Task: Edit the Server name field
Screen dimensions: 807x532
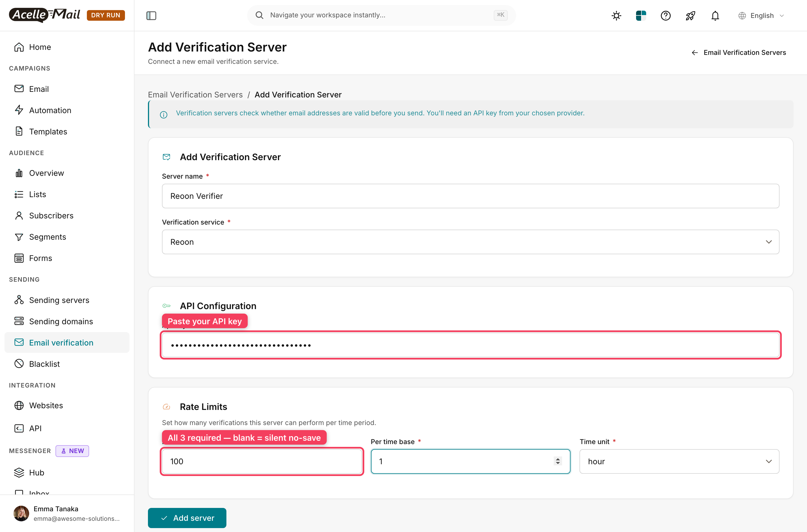Action: point(470,196)
